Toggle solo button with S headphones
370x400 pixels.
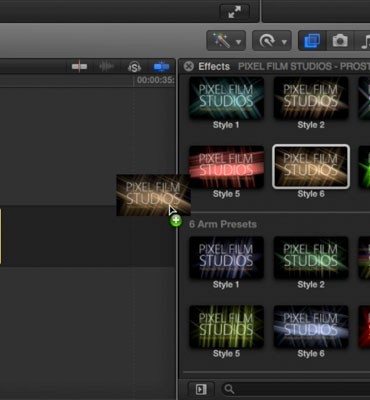coord(134,67)
